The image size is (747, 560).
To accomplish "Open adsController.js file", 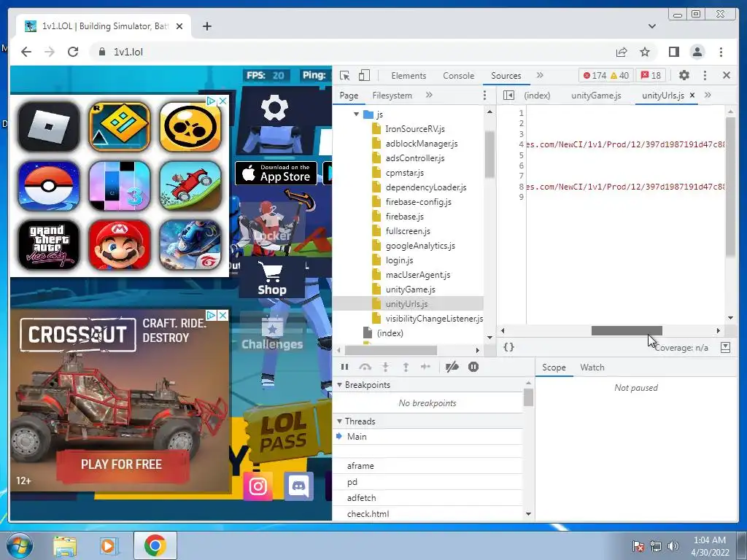I will (415, 158).
